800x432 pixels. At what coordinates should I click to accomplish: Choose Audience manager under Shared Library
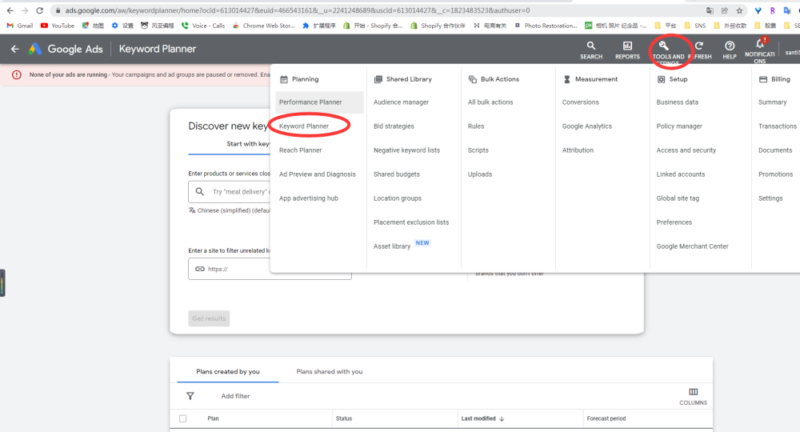pyautogui.click(x=401, y=102)
